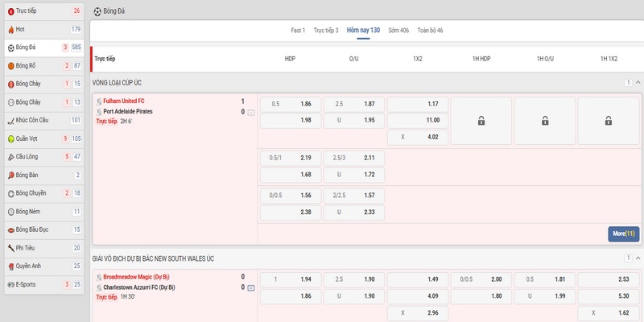Bet on Fulham handicap 0.5 at 1.86
The width and height of the screenshot is (644, 322).
click(290, 104)
